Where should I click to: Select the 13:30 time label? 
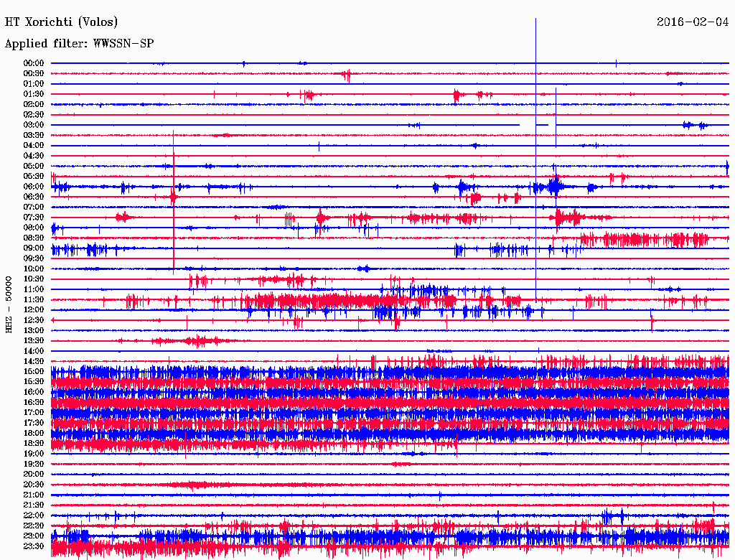click(34, 340)
